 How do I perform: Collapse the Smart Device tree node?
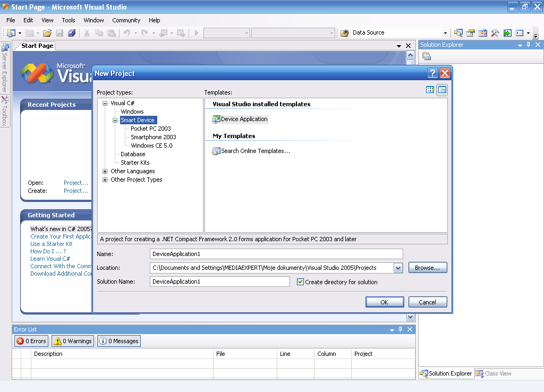point(115,120)
